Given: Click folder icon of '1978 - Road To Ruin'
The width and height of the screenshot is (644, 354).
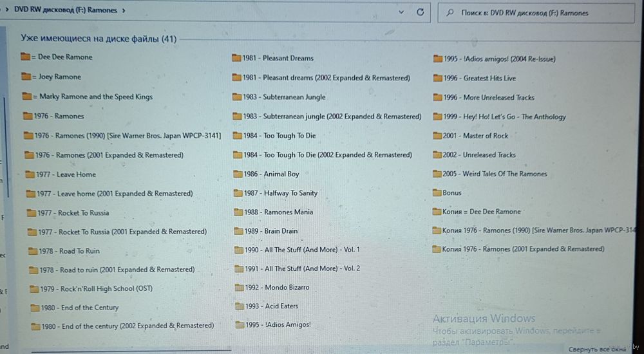Looking at the screenshot, I should point(33,251).
